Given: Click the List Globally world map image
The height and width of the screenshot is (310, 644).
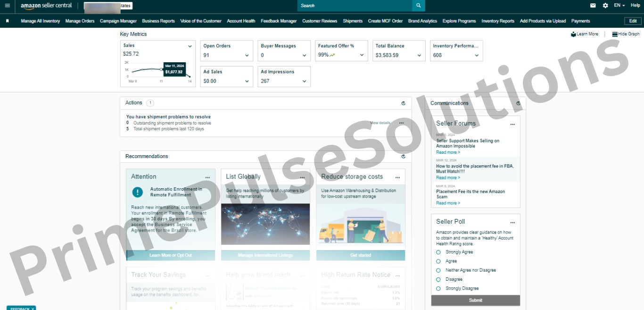Looking at the screenshot, I should (265, 224).
